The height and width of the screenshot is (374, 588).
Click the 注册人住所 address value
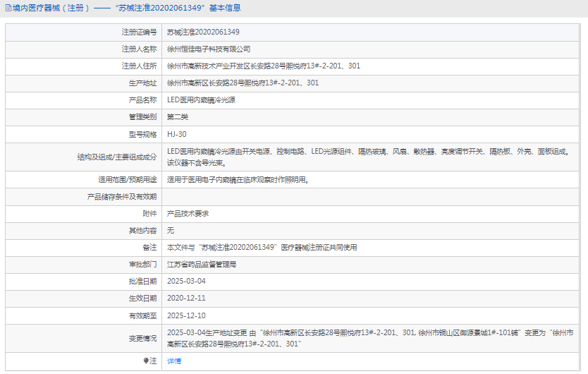click(x=263, y=66)
